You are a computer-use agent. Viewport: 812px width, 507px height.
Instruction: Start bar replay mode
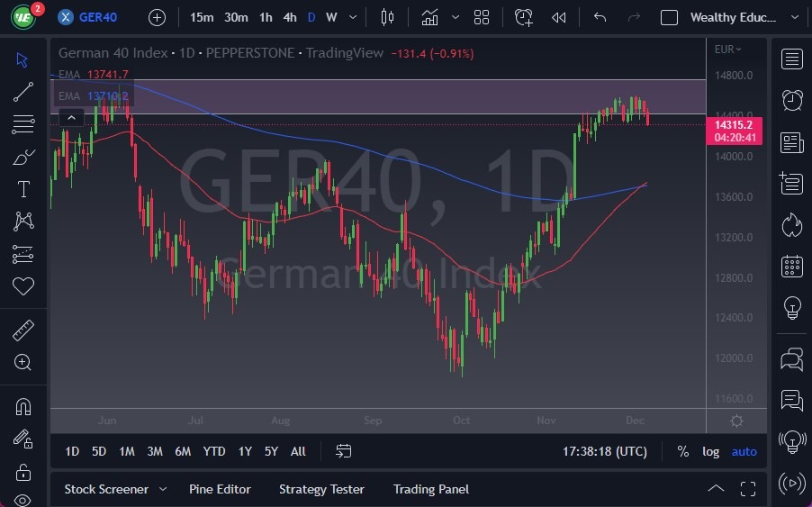point(559,18)
